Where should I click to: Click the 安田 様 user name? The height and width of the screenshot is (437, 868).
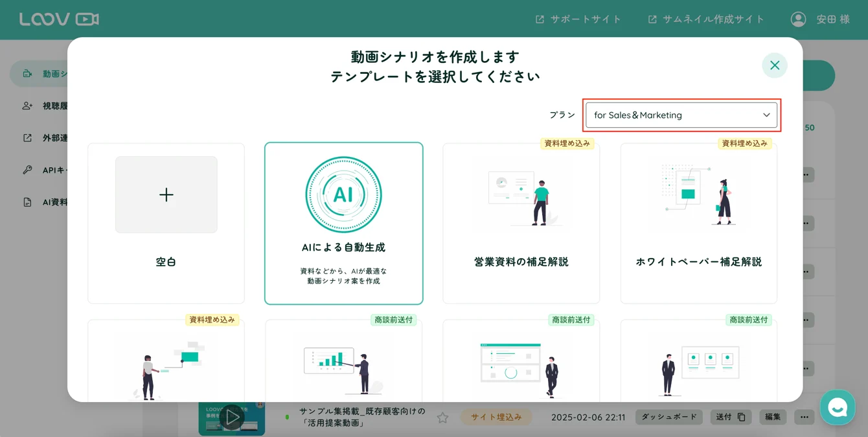tap(833, 19)
